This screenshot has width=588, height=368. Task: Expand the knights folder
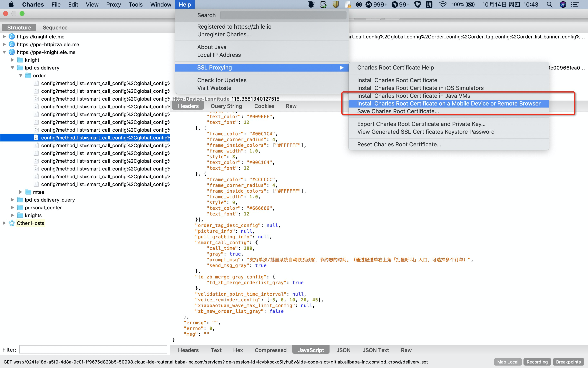coord(12,215)
